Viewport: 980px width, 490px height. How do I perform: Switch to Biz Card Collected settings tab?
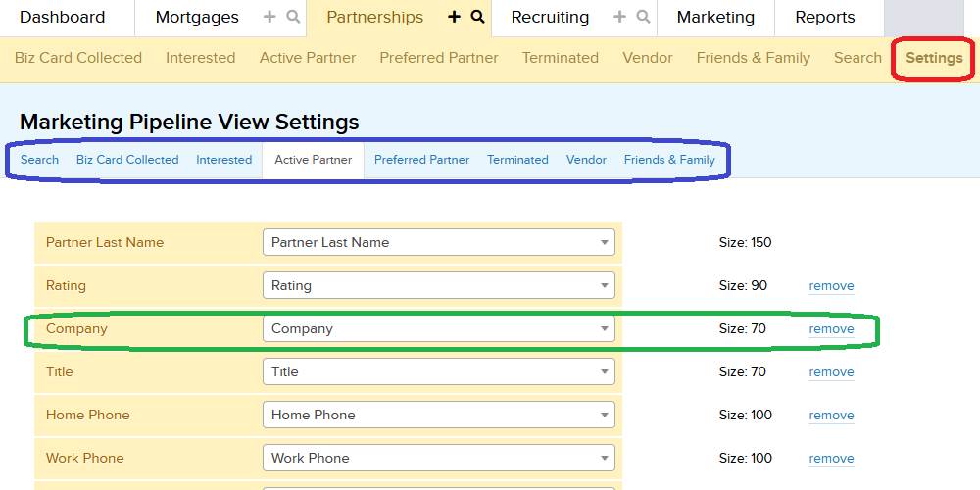[x=127, y=160]
